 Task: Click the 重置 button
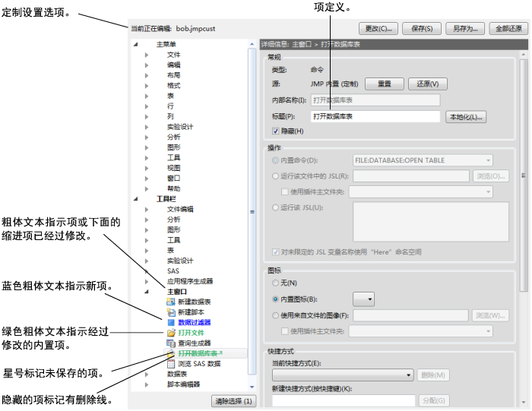385,84
